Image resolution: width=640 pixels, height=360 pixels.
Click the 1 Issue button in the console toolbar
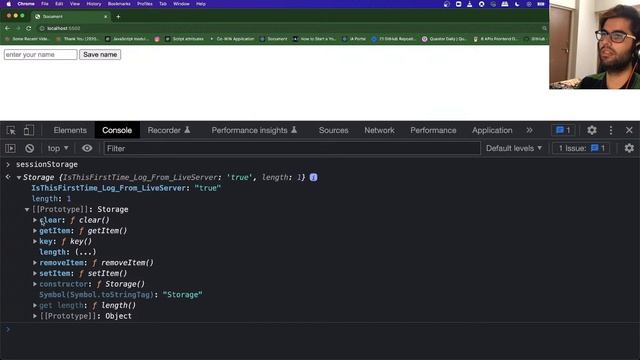(582, 148)
